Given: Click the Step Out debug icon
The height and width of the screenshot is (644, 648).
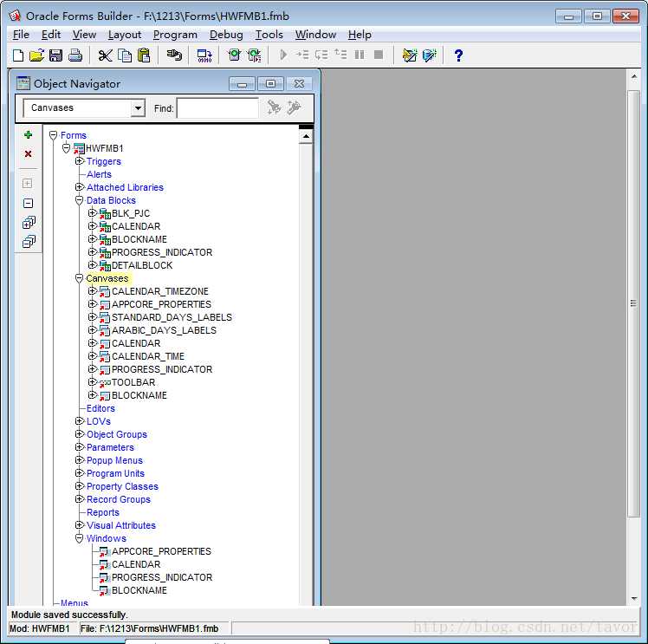Looking at the screenshot, I should (x=340, y=54).
